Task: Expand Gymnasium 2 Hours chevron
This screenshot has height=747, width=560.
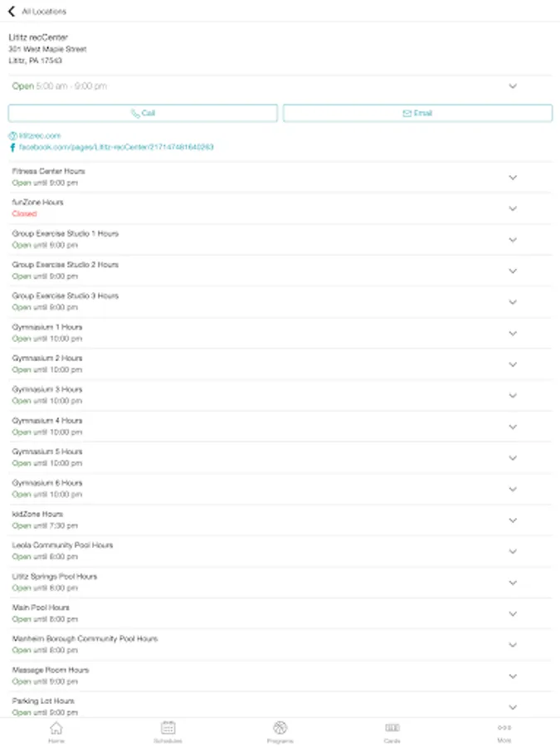Action: pos(513,364)
